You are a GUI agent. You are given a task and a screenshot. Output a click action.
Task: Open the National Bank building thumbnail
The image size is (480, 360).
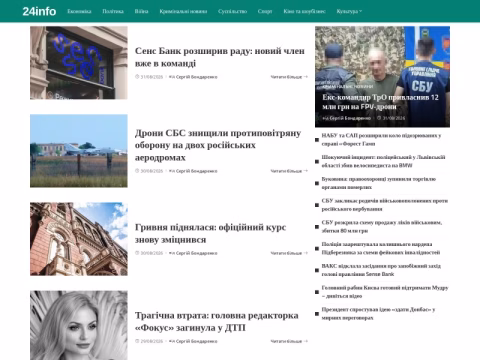(x=79, y=239)
